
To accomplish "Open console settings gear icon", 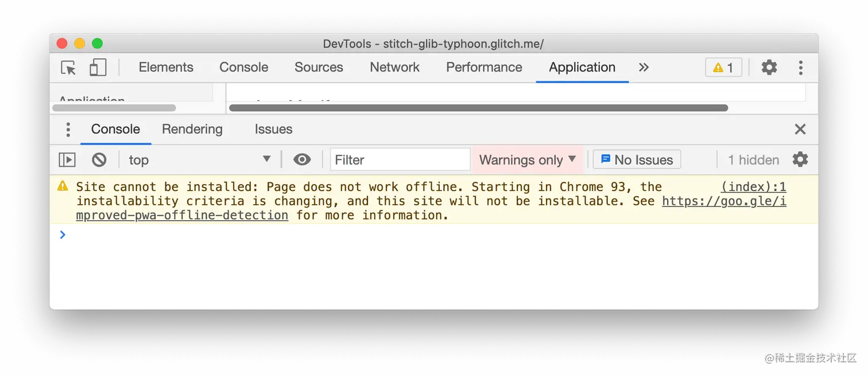I will click(x=800, y=159).
